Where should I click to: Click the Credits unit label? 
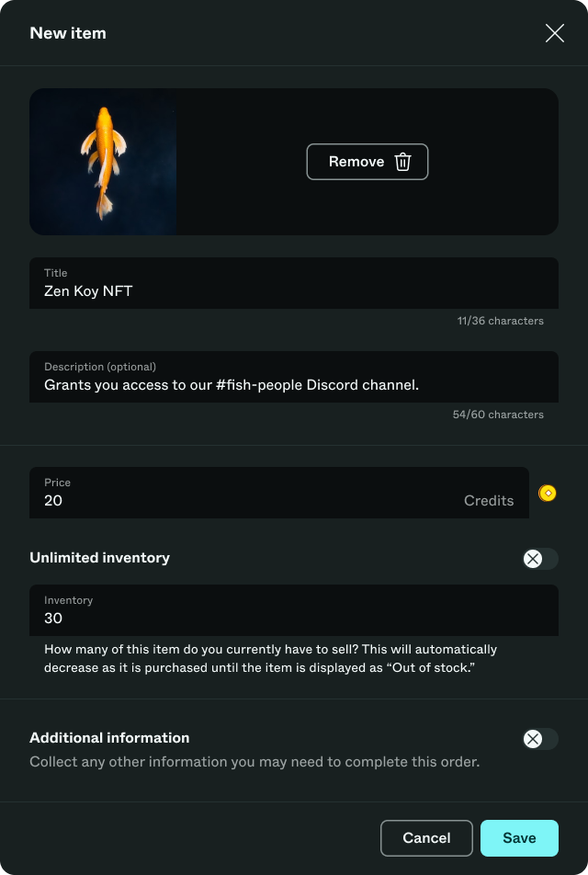[489, 501]
